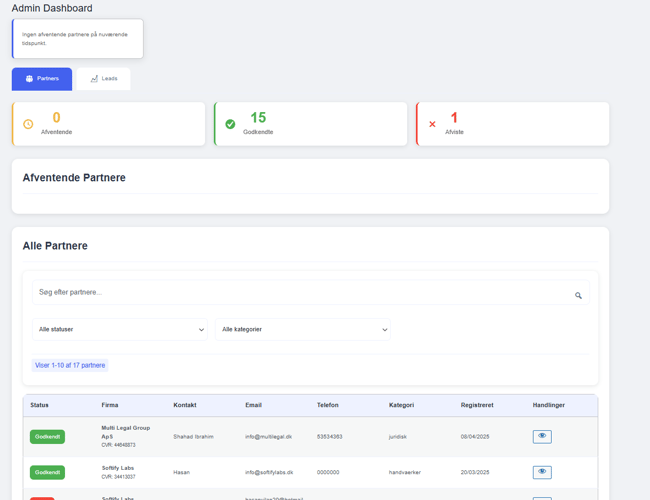Click Godkendt badge for Softify Labs
This screenshot has height=500, width=650.
pyautogui.click(x=47, y=472)
